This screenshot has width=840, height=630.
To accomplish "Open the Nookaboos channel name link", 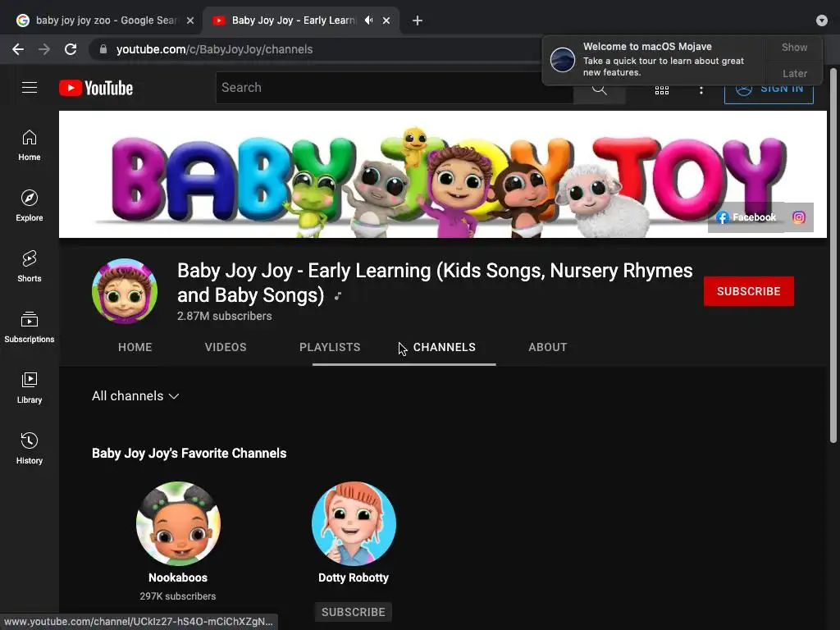I will point(178,577).
